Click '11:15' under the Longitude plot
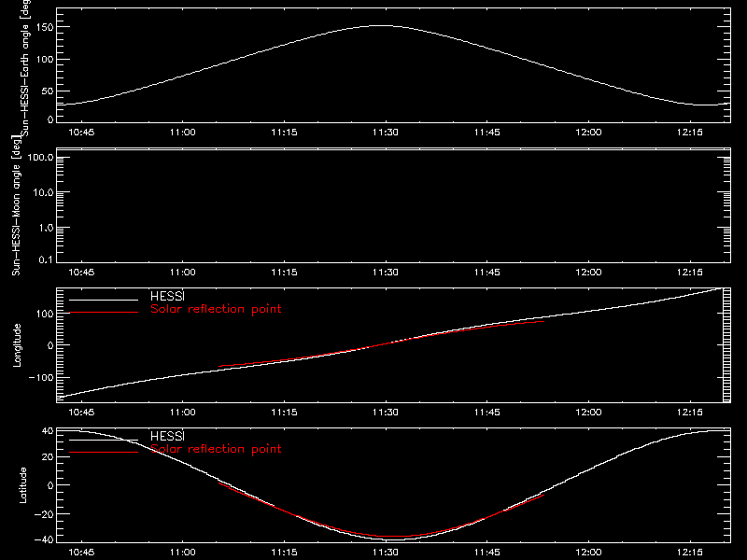 [285, 412]
